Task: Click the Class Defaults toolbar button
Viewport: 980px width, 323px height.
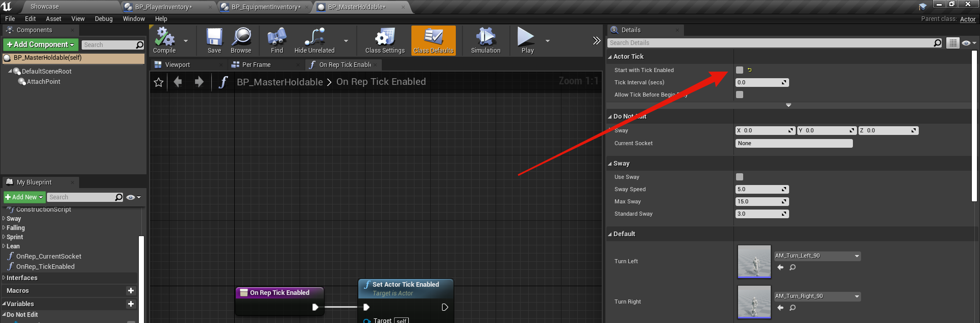Action: coord(433,40)
